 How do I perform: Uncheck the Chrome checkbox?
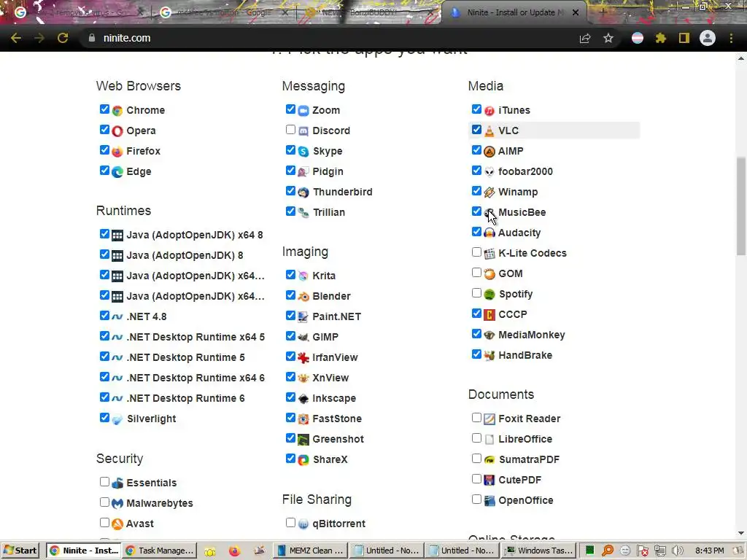click(x=104, y=109)
